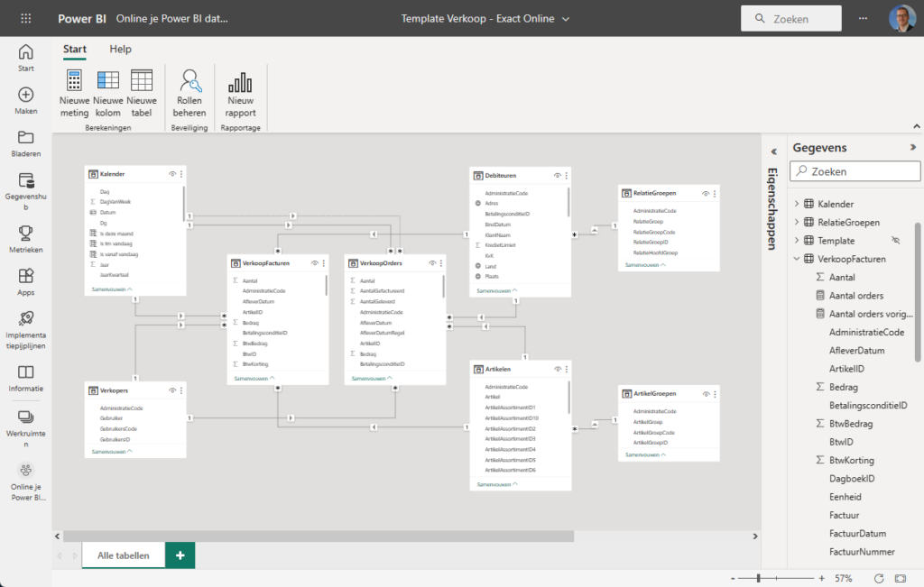Toggle visibility eye on Kalender table card
Viewport: 924px width, 587px height.
tap(171, 174)
